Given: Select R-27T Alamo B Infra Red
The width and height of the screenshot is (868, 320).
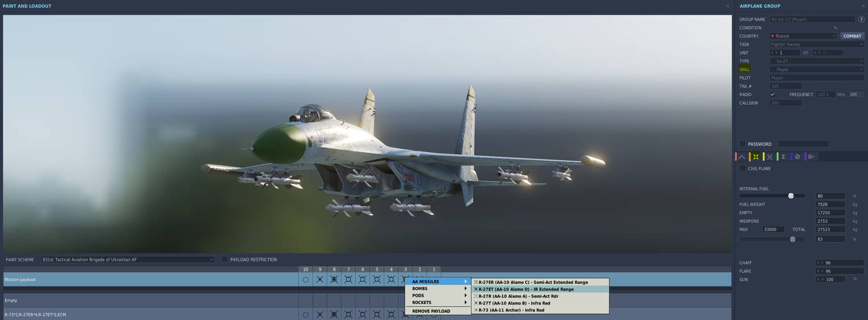Looking at the screenshot, I should pos(540,303).
